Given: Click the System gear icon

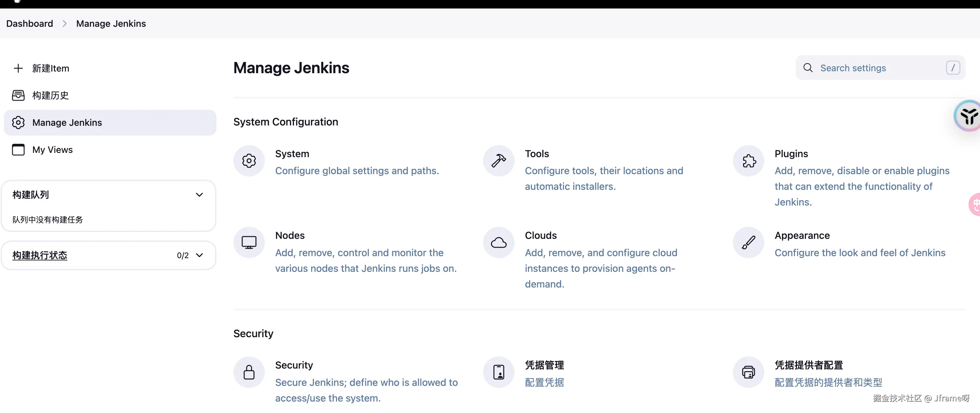Looking at the screenshot, I should (249, 161).
